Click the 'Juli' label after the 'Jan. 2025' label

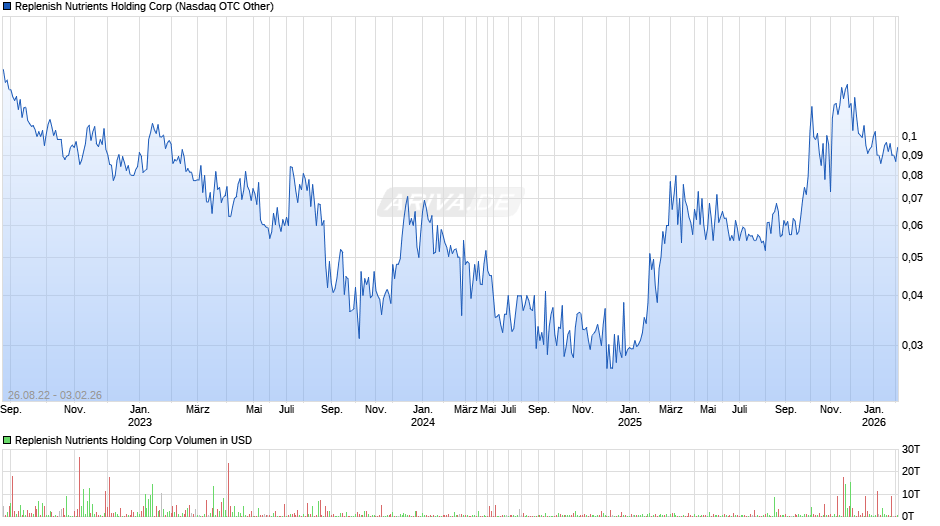coord(740,410)
